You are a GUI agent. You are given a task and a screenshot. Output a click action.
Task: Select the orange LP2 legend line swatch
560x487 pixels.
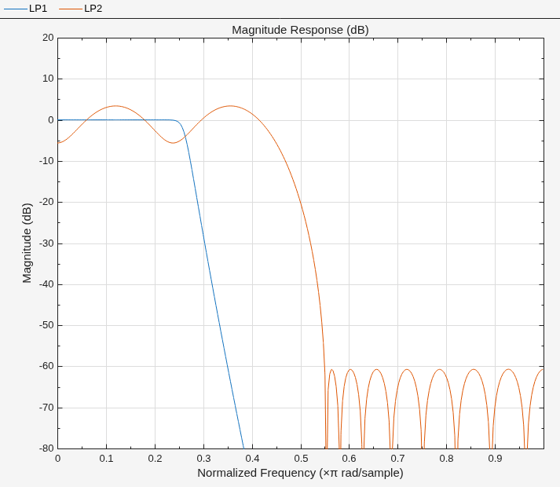70,9
